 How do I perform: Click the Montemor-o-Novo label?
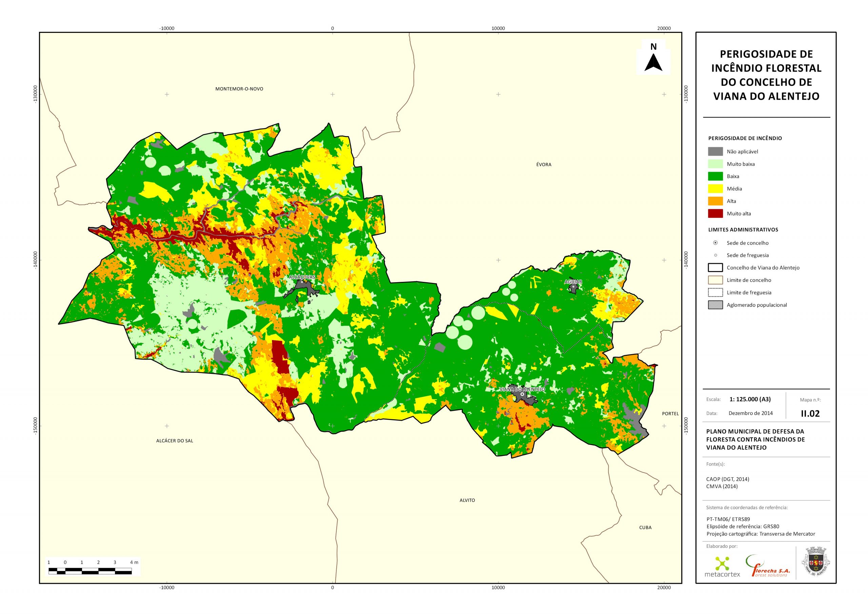(x=239, y=89)
